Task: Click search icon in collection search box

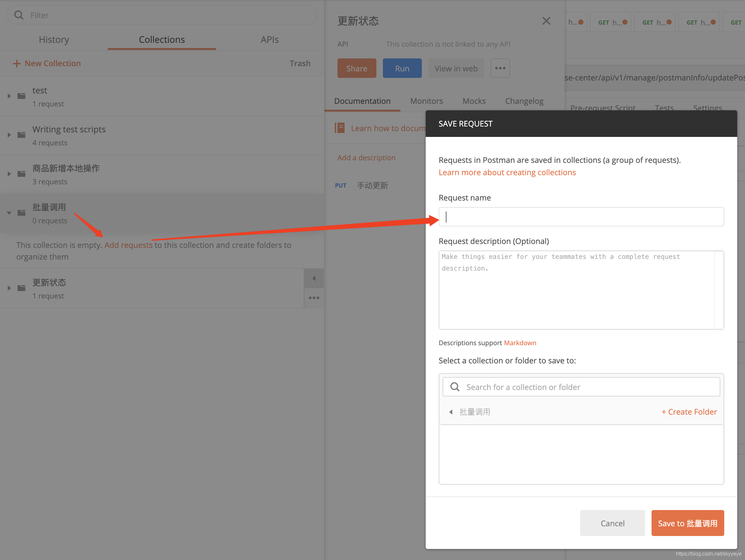Action: (x=455, y=386)
